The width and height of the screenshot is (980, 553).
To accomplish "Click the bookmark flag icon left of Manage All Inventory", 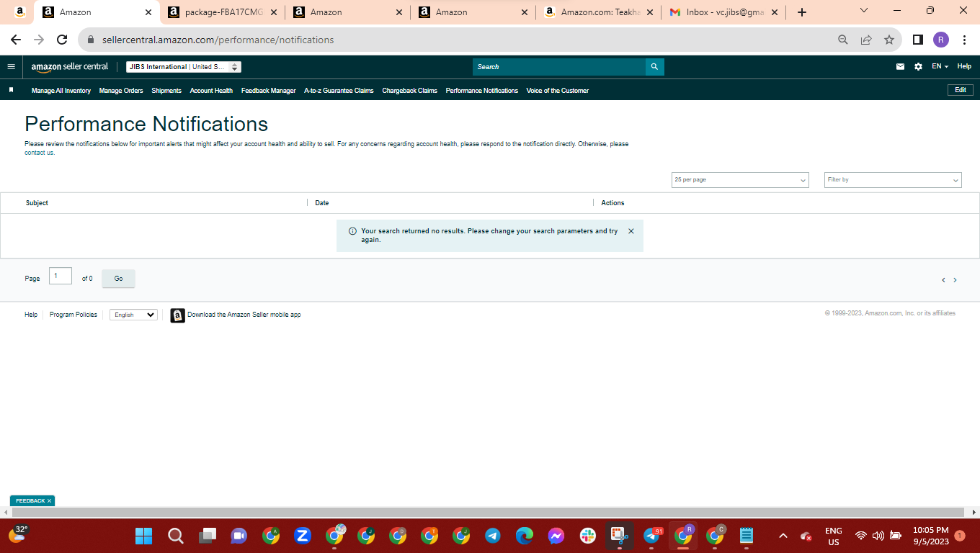I will (11, 90).
